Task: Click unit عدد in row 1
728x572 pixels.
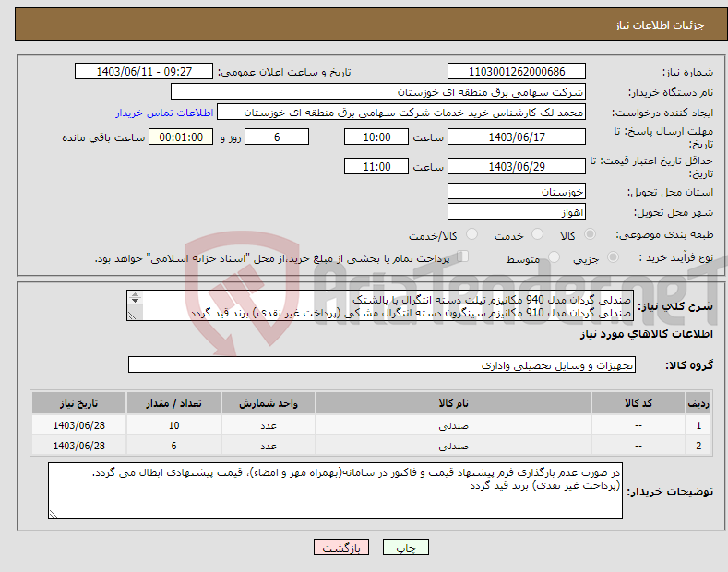Action: click(x=269, y=425)
